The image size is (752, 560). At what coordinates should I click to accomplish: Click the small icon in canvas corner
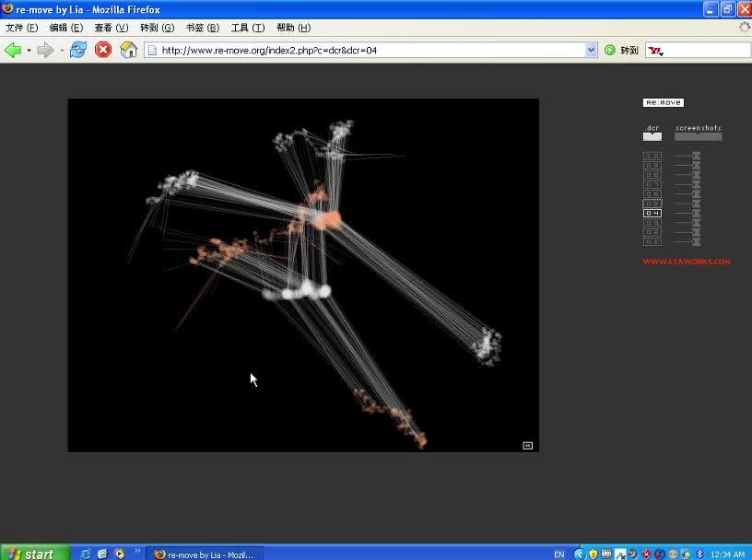tap(527, 446)
